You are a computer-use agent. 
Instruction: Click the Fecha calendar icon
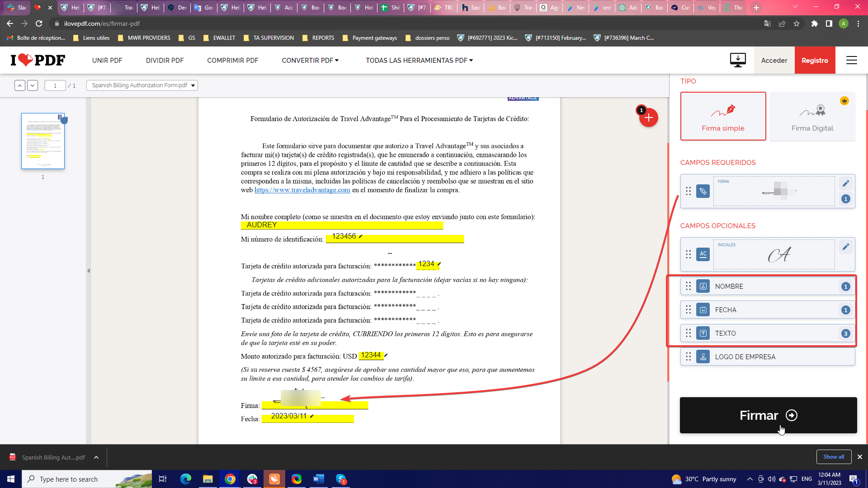click(703, 310)
